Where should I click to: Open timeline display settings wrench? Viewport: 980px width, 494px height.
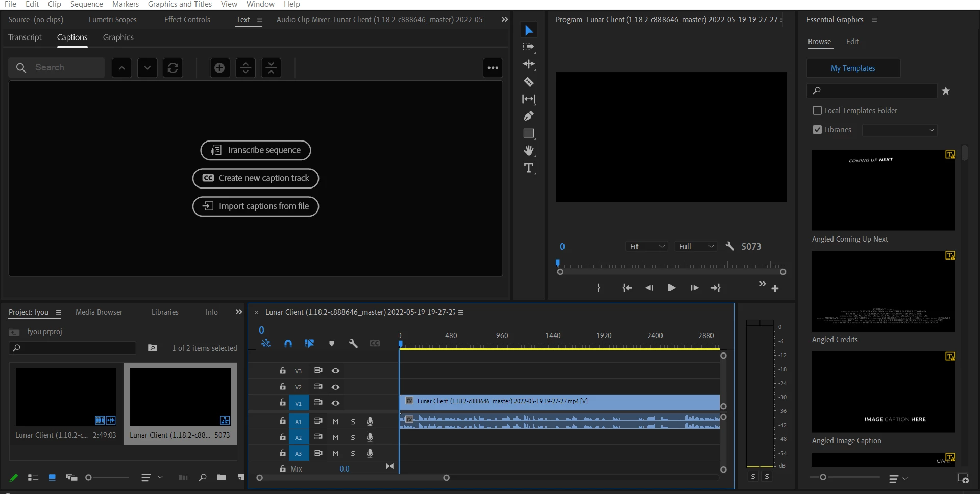pos(353,344)
